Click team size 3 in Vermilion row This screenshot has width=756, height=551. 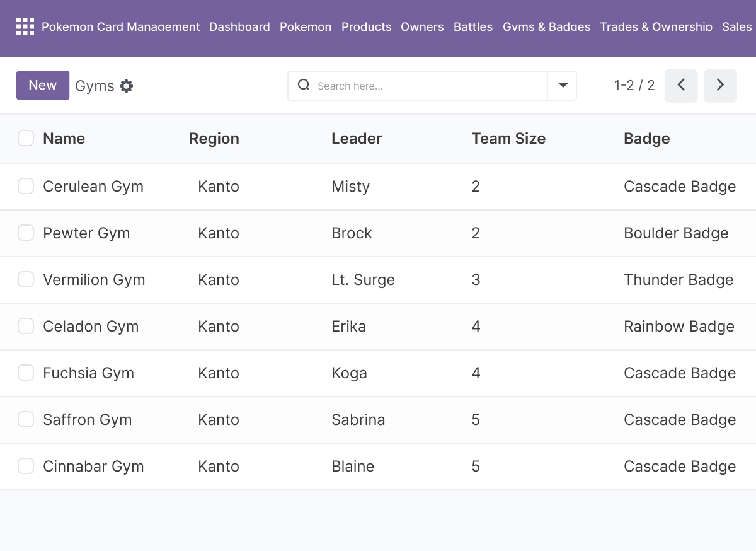[x=476, y=280]
